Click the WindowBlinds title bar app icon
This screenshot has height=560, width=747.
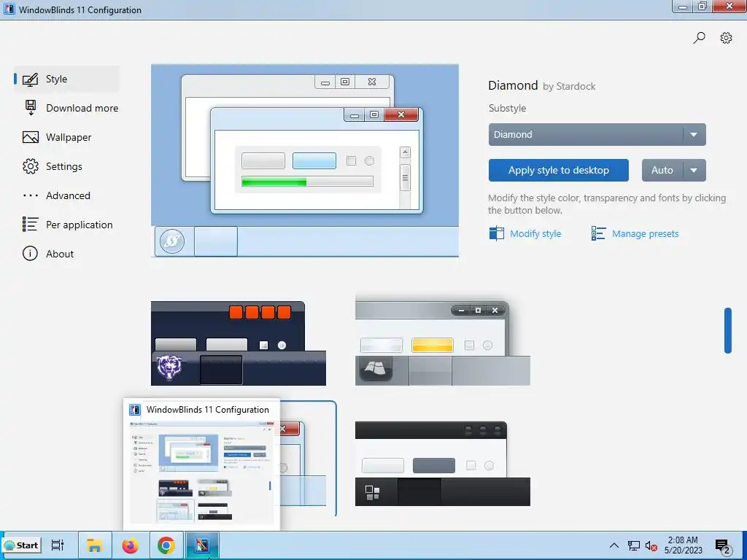point(9,9)
